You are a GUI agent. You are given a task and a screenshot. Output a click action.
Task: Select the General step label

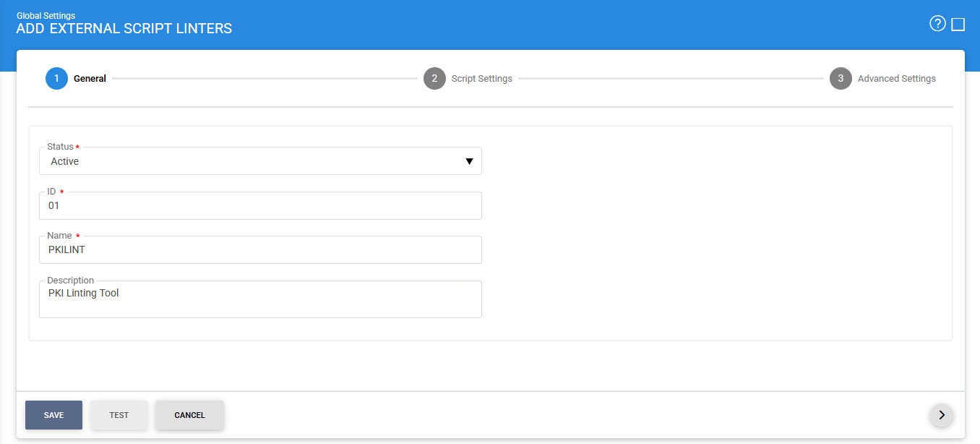(x=90, y=79)
